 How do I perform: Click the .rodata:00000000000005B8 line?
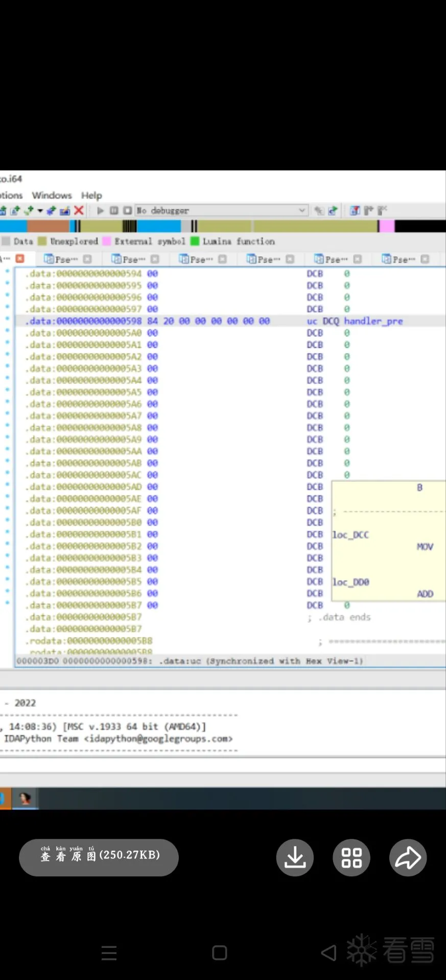(x=89, y=641)
